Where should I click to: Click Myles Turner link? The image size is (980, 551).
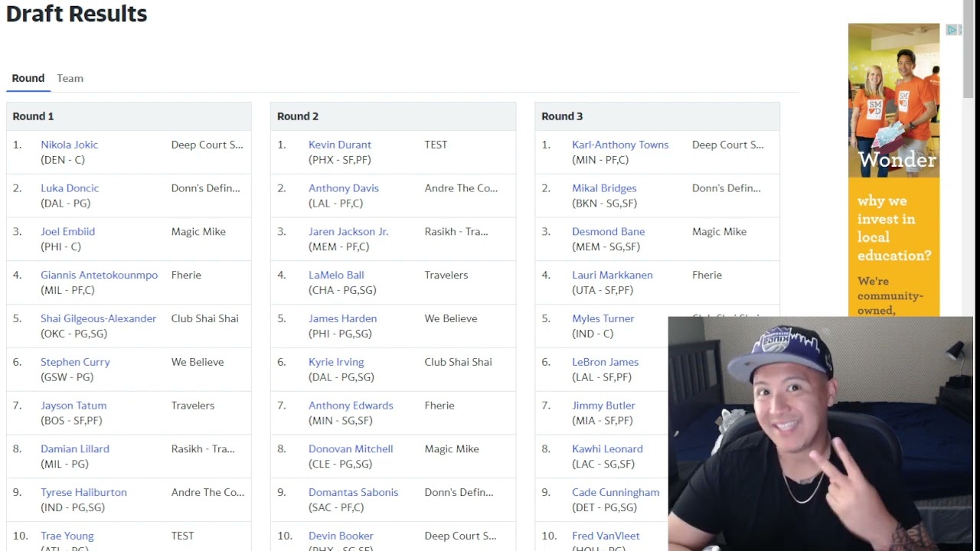[x=603, y=319]
